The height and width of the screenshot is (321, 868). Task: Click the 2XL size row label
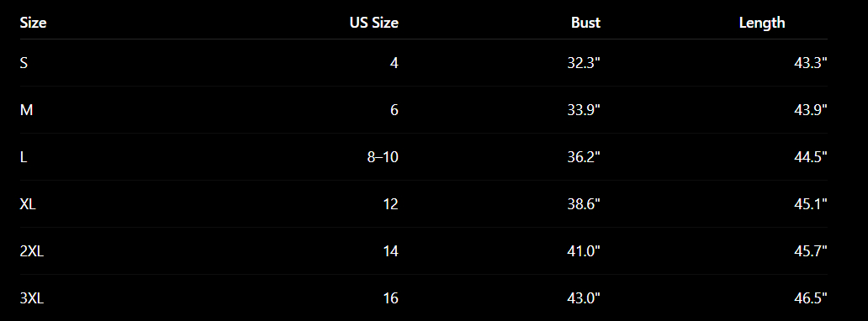click(x=32, y=251)
